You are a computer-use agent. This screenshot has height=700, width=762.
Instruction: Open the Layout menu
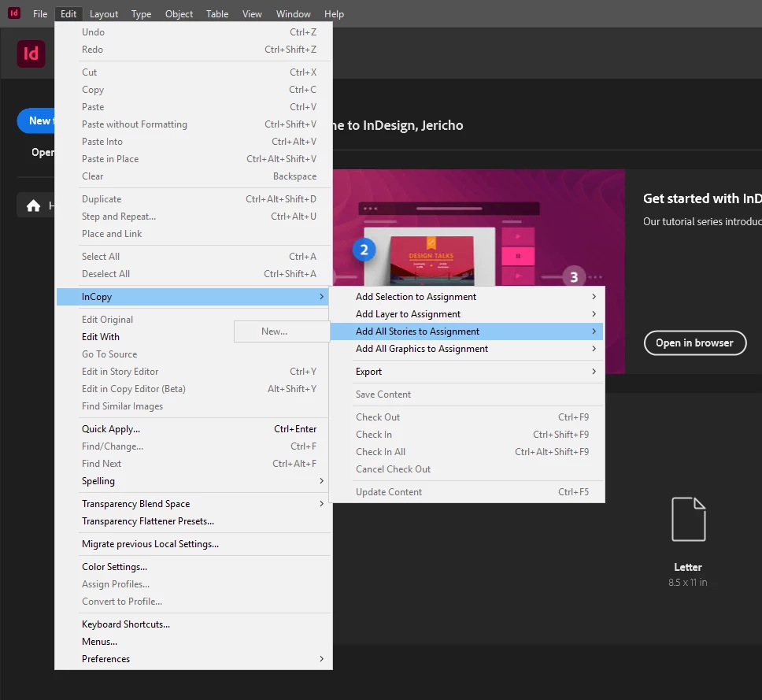point(104,14)
